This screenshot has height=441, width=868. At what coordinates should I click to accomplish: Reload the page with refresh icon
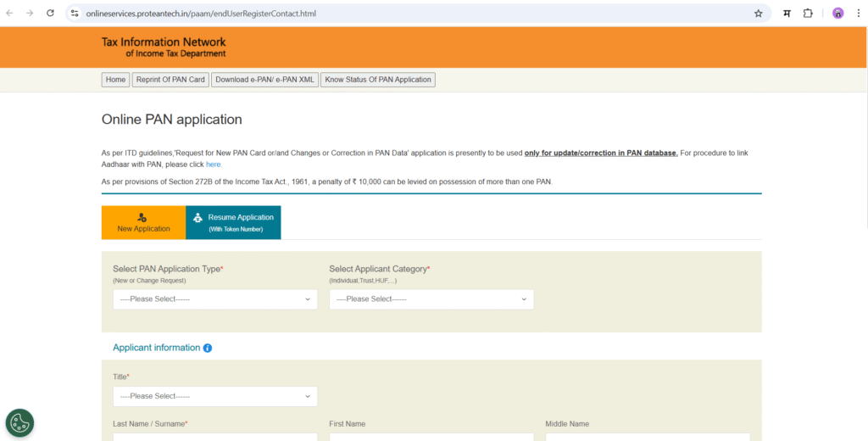click(50, 14)
